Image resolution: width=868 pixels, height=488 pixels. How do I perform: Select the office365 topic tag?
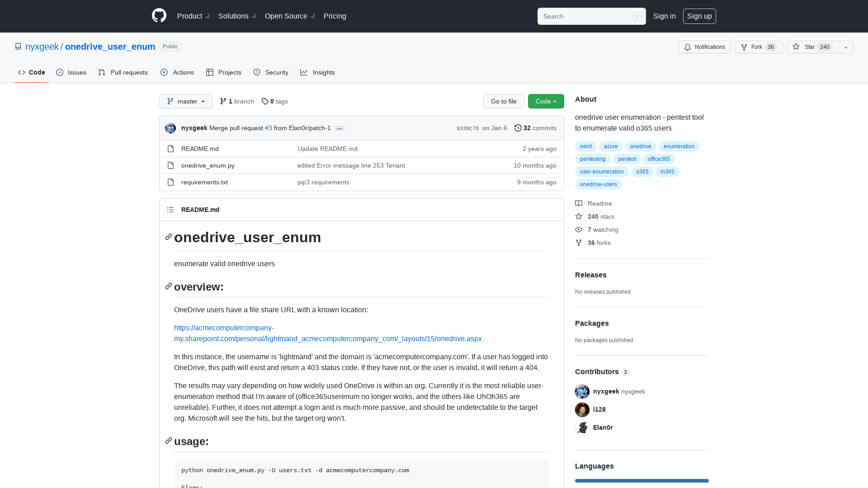pos(659,159)
